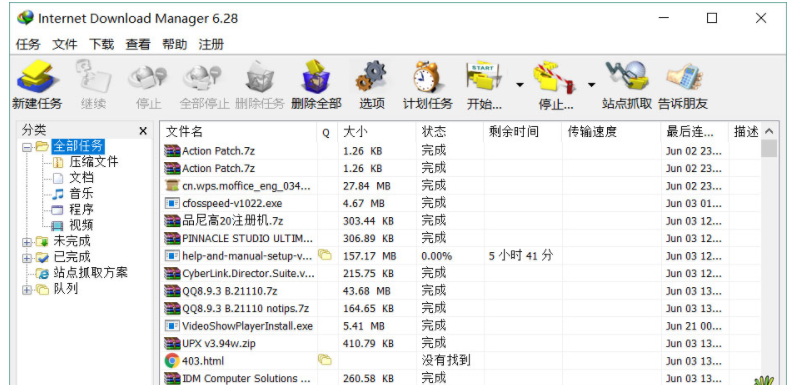
Task: Click the 删除任务 toolbar icon
Action: pos(260,78)
